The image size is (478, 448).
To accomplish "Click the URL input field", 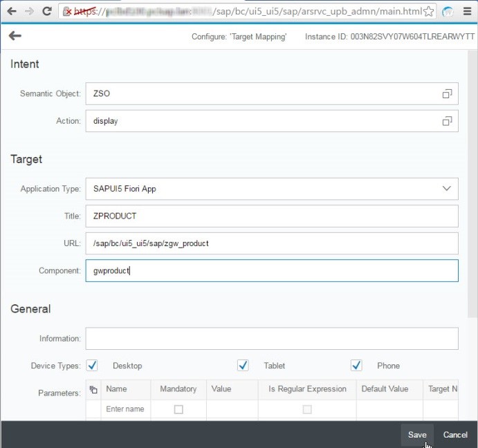I will click(271, 243).
